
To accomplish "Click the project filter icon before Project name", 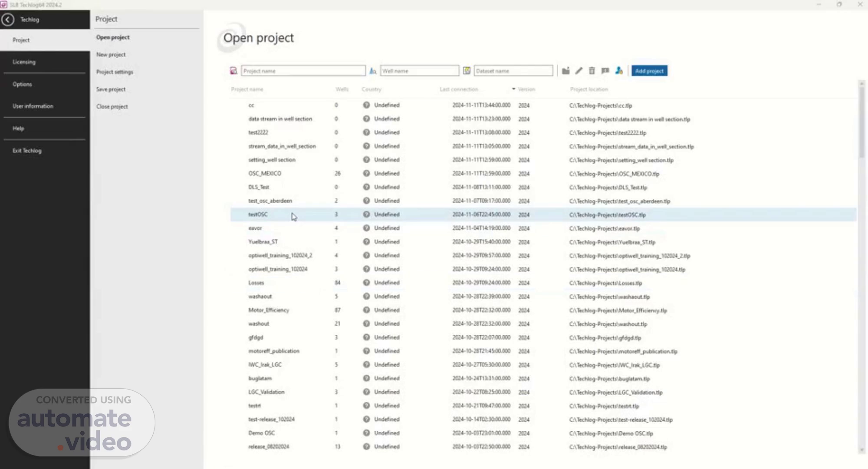I will [x=233, y=71].
